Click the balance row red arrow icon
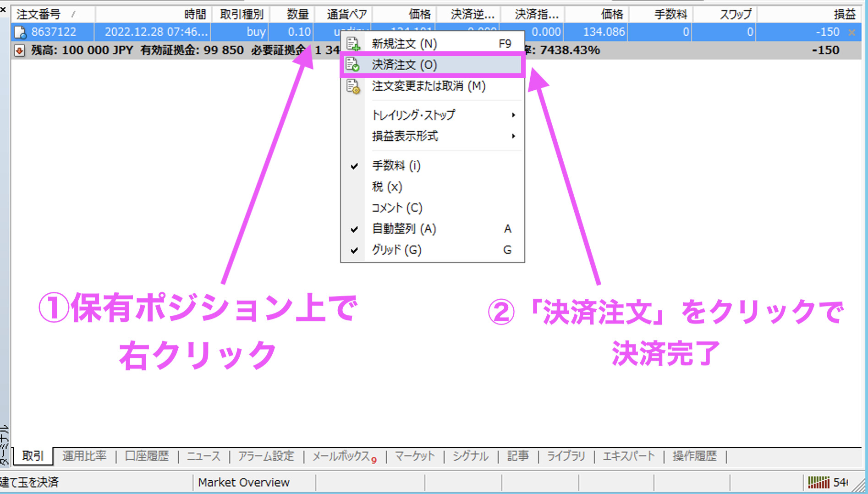 [x=19, y=50]
